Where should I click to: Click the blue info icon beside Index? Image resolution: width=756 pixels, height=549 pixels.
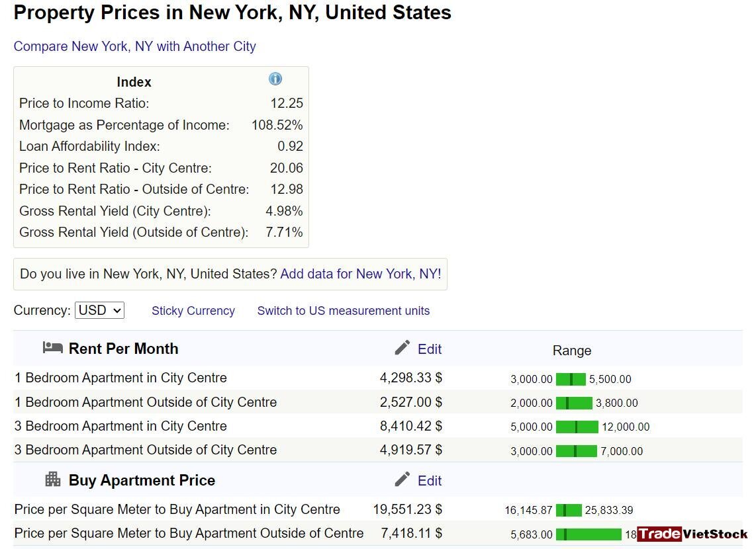click(275, 79)
